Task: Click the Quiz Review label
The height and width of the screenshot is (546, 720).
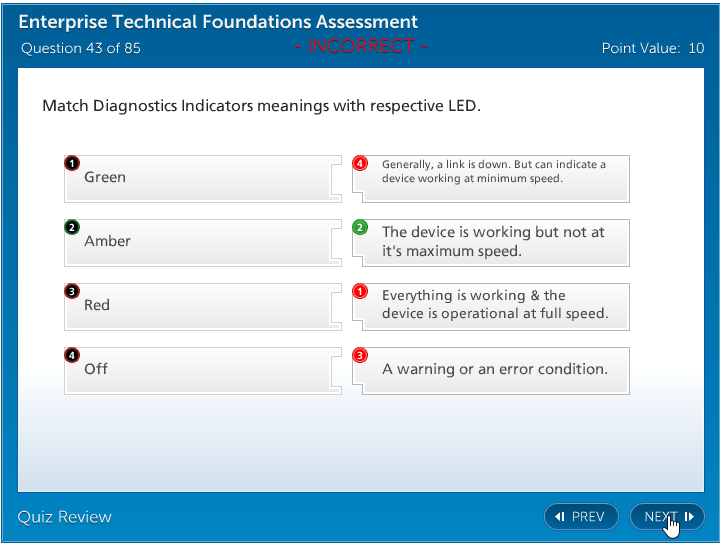Action: pyautogui.click(x=65, y=517)
